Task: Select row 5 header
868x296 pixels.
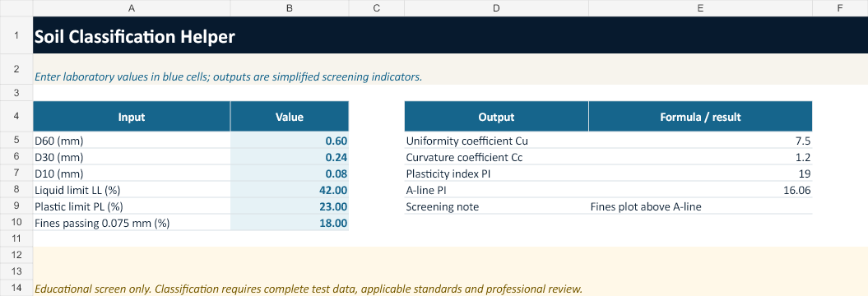Action: coord(16,141)
